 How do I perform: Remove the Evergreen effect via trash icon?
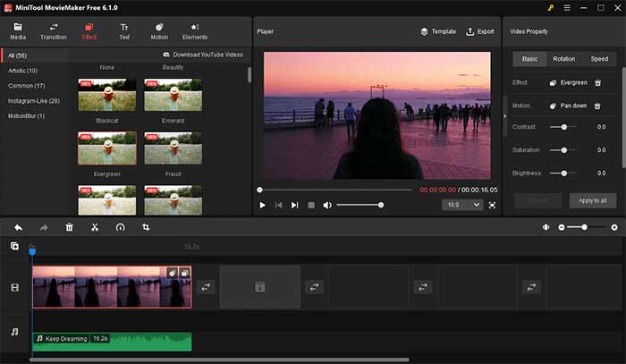[598, 83]
